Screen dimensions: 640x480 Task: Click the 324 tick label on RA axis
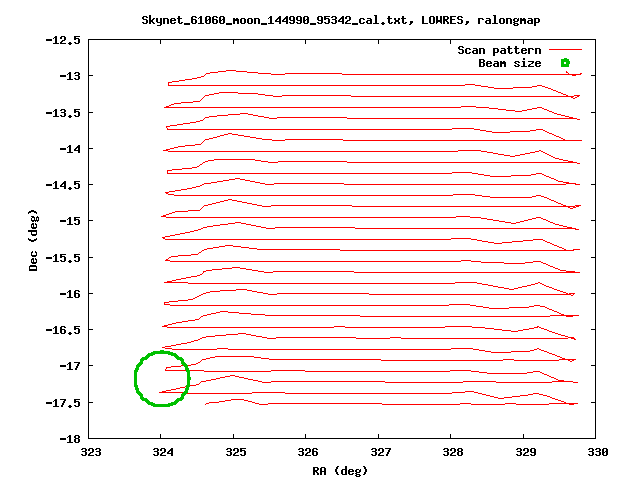pyautogui.click(x=162, y=452)
